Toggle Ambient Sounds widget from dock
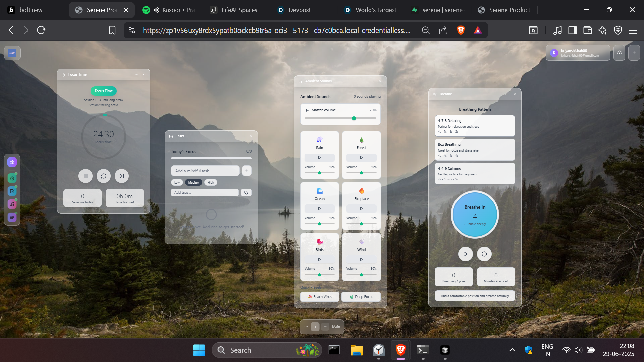Screen dimensions: 644x362 tap(12, 204)
